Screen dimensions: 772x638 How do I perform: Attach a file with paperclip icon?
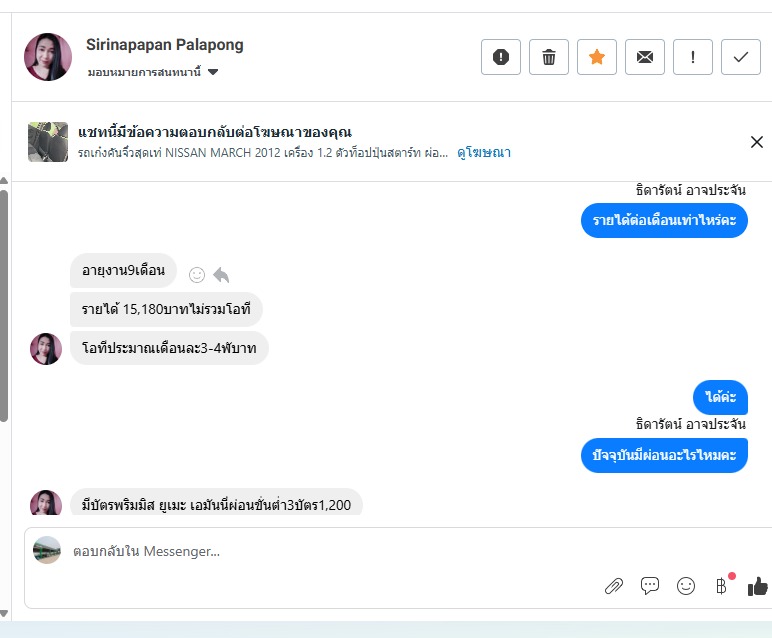pyautogui.click(x=614, y=586)
